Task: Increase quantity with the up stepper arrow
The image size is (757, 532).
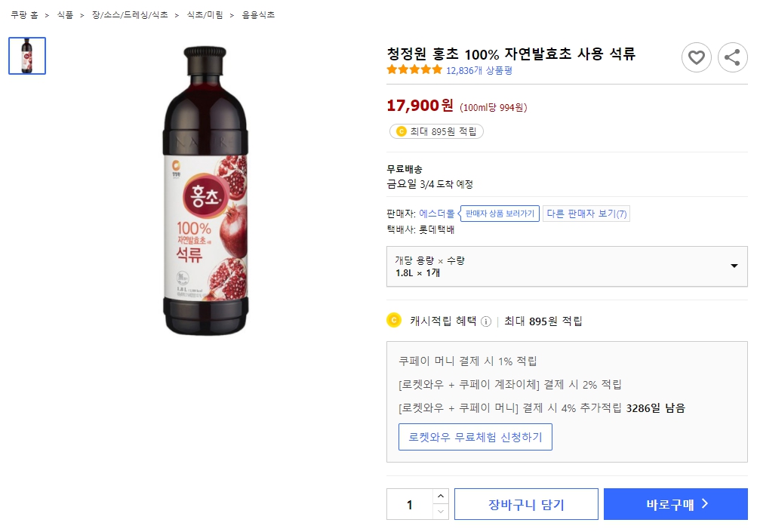Action: pos(440,496)
